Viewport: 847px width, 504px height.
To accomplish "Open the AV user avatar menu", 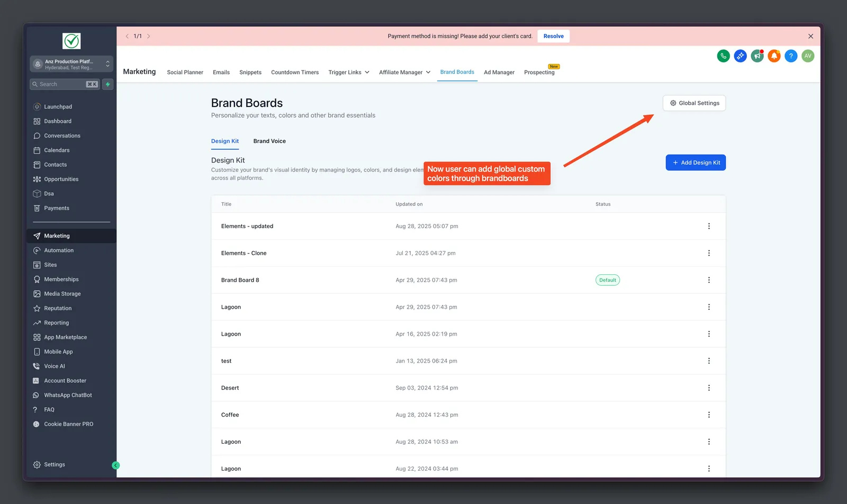I will (808, 56).
